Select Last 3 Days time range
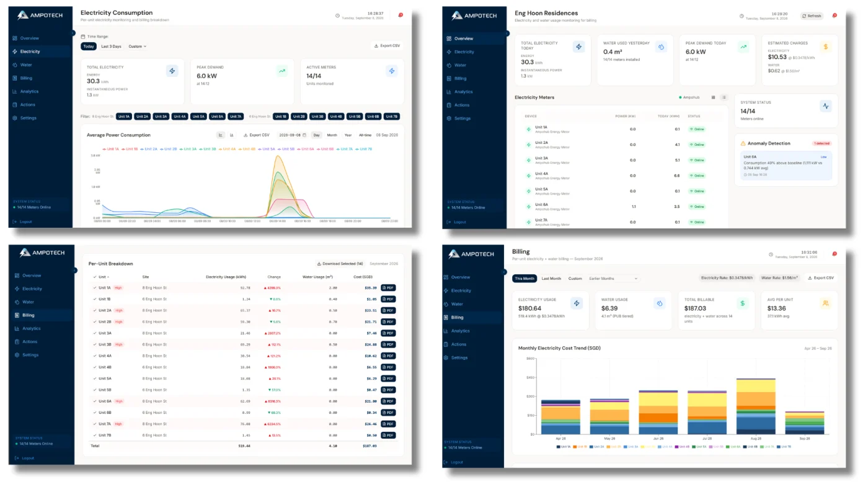Viewport: 868px width, 489px height. point(111,47)
